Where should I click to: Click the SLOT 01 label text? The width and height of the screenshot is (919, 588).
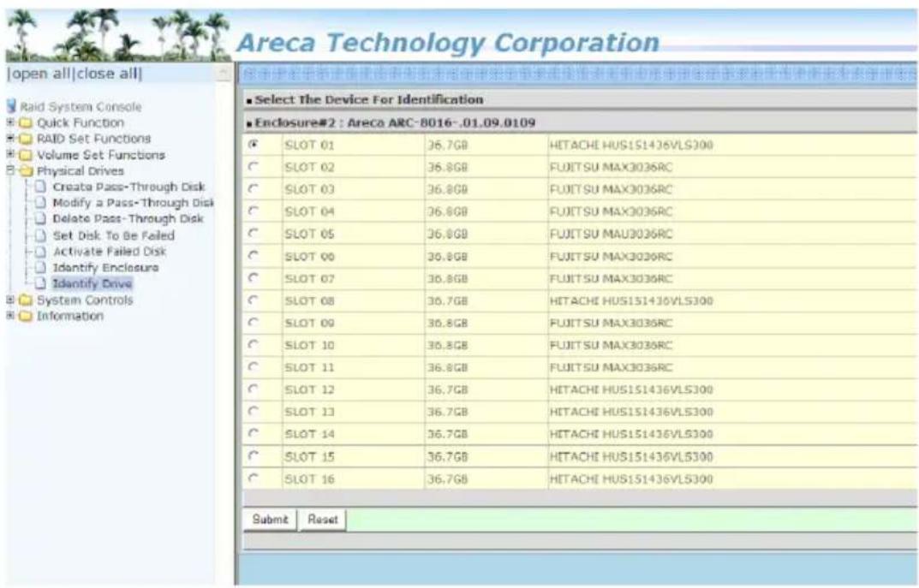(309, 145)
